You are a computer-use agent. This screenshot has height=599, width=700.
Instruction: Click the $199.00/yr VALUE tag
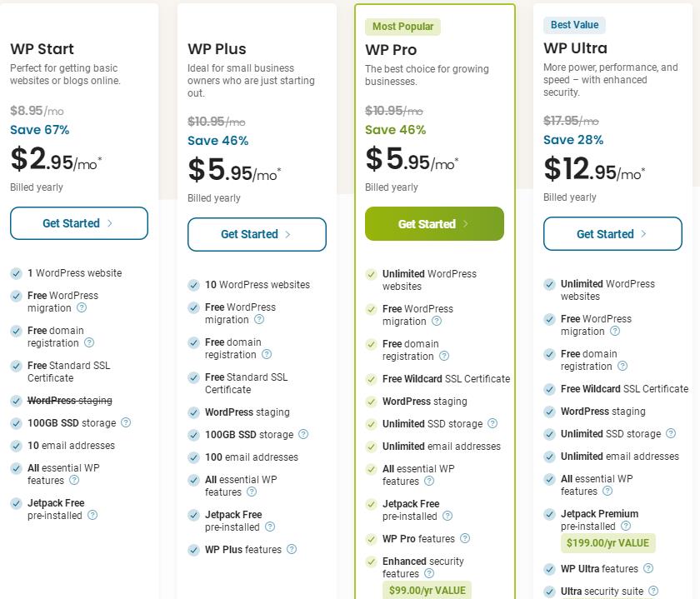point(607,543)
